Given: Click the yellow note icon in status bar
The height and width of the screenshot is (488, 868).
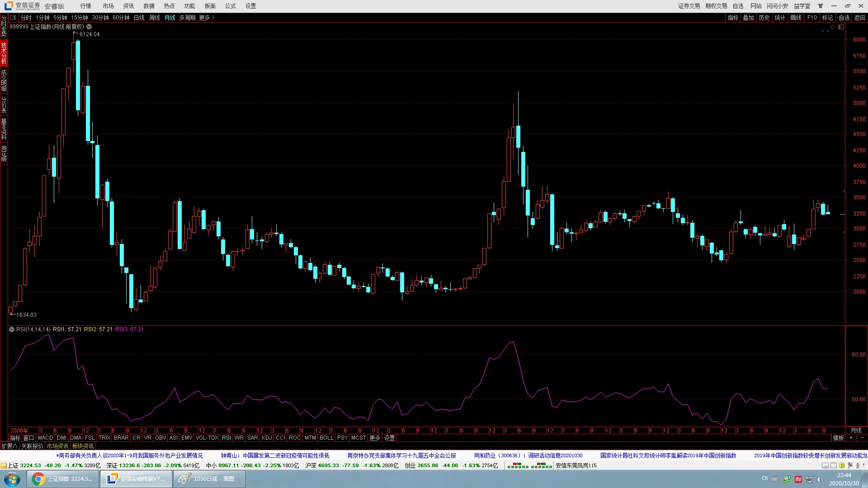Looking at the screenshot, I should click(825, 465).
